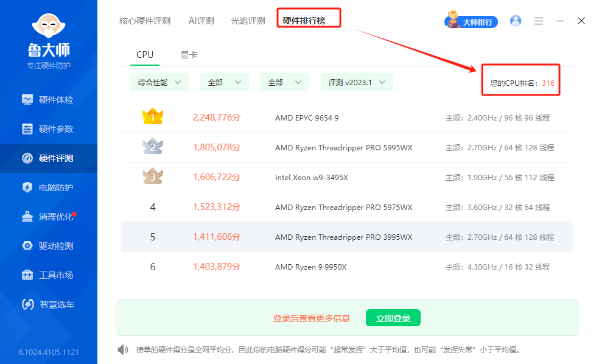
Task: Click the score 1,523,312分
Action: pyautogui.click(x=217, y=207)
